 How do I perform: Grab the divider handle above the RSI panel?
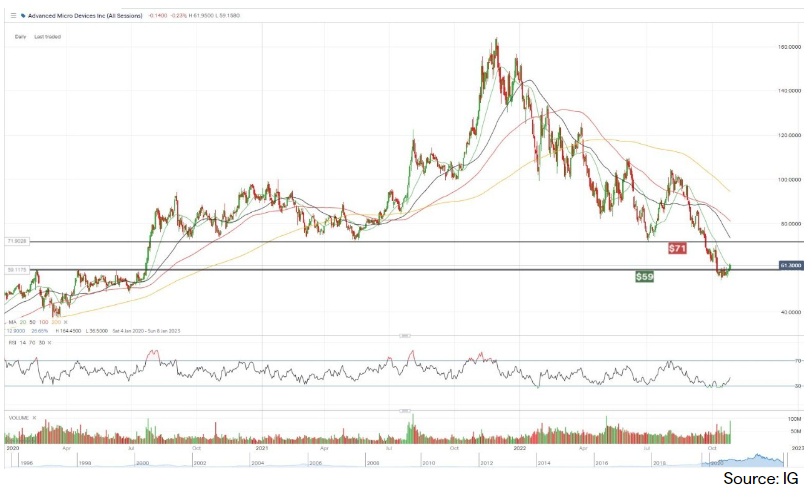404,336
